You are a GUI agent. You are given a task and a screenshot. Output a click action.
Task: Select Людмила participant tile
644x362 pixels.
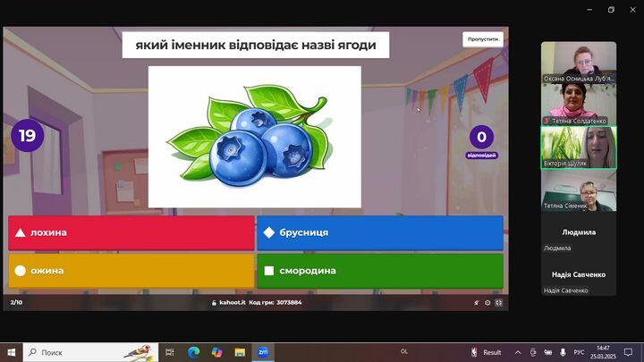579,232
